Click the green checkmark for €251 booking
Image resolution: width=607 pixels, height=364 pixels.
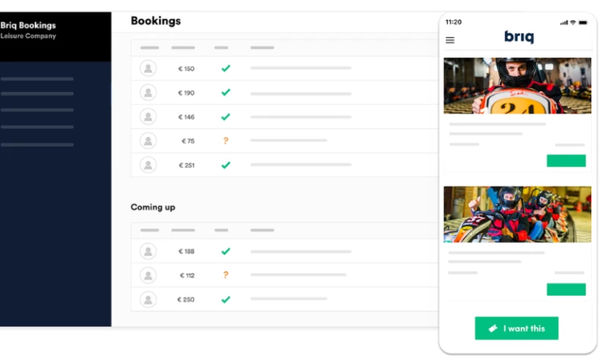225,165
